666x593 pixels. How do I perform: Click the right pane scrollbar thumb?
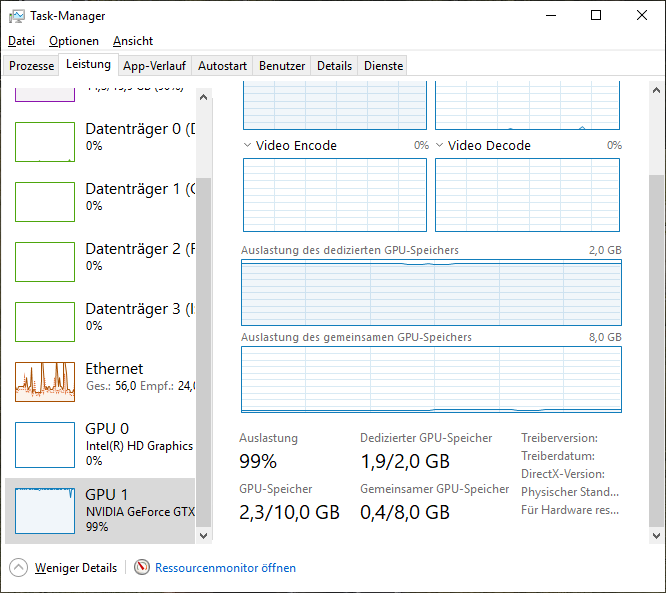point(656,351)
